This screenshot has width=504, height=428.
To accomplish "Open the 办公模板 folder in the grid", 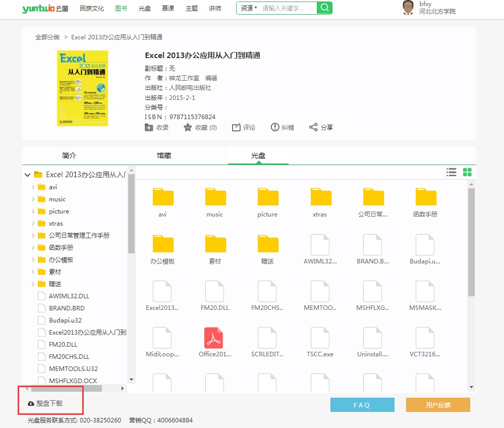I will (x=163, y=244).
